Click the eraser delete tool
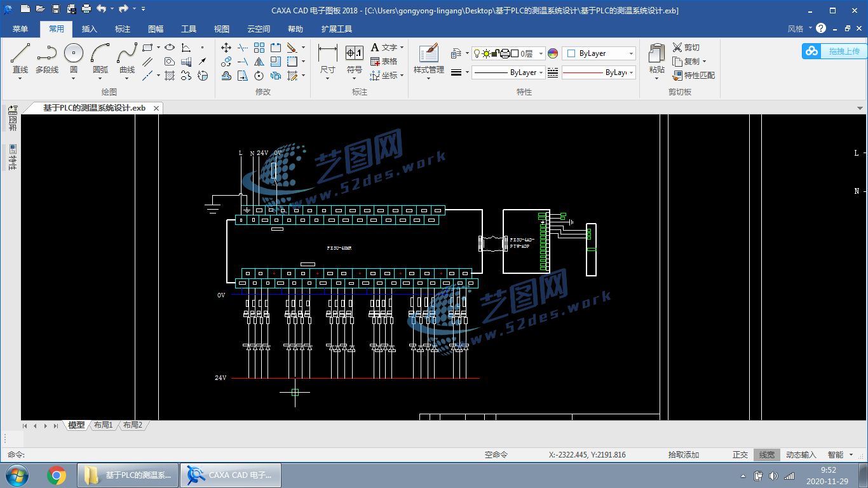The image size is (868, 488). (292, 48)
